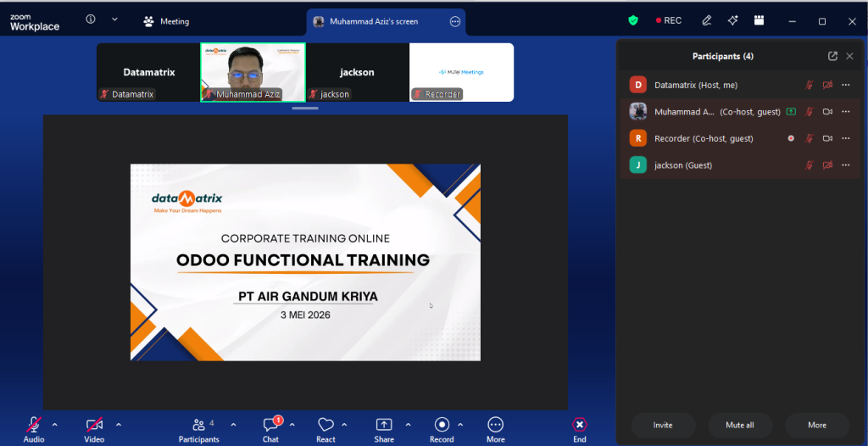Click the Participants (4) panel title
This screenshot has height=446, width=868.
point(722,56)
